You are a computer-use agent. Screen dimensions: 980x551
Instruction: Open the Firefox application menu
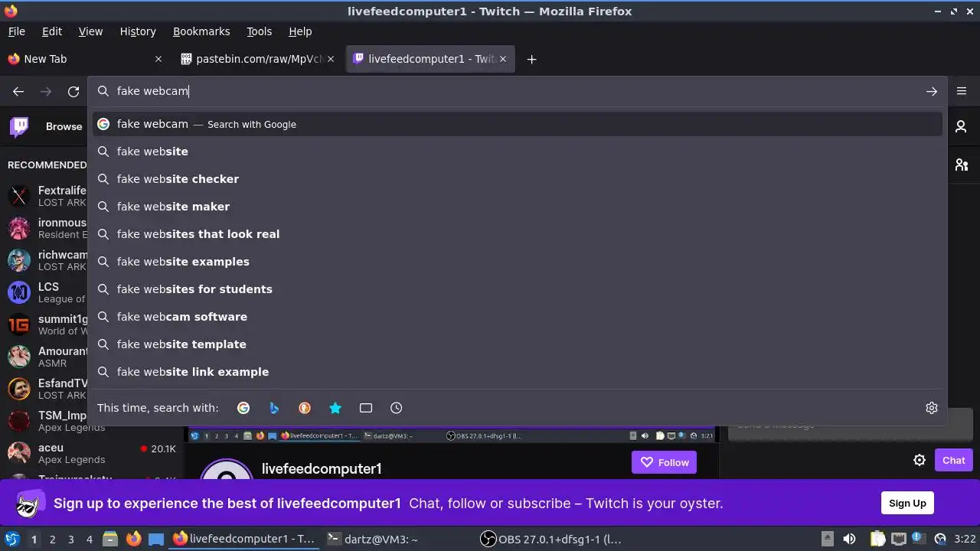click(x=962, y=91)
